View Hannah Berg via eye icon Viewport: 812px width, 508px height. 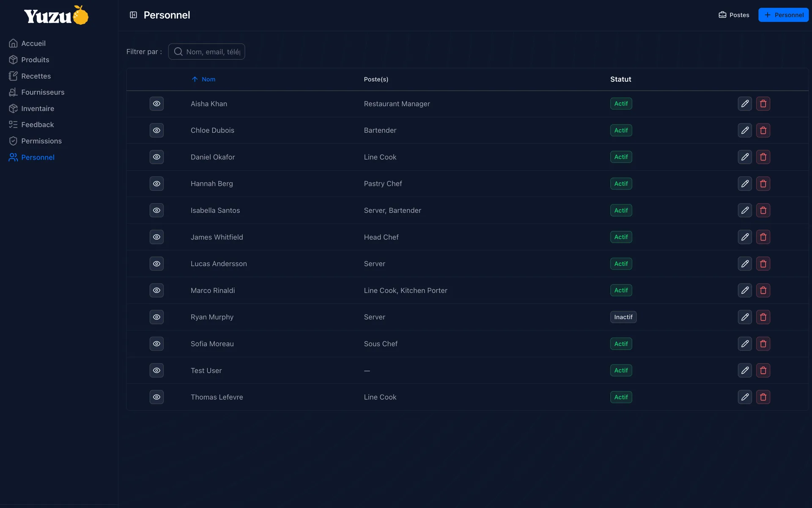click(x=156, y=184)
